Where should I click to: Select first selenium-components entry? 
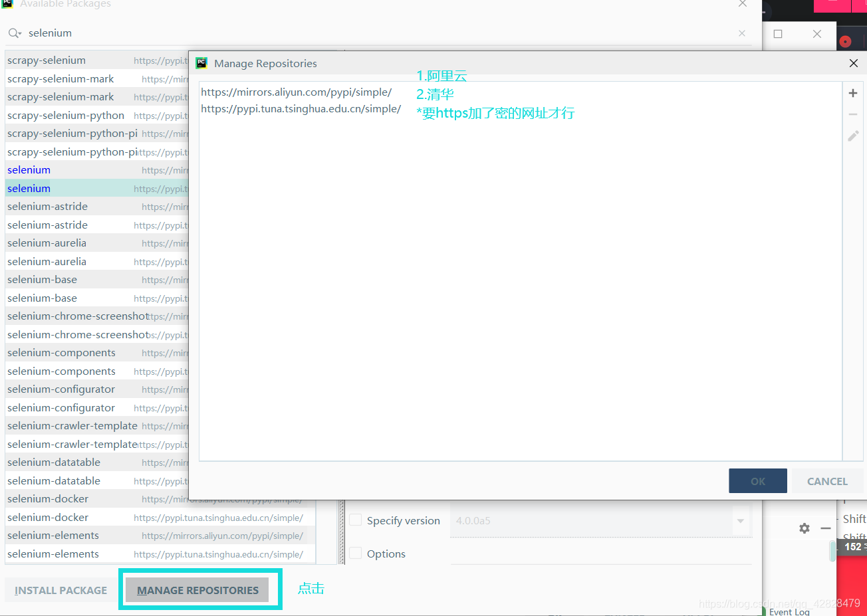(97, 353)
